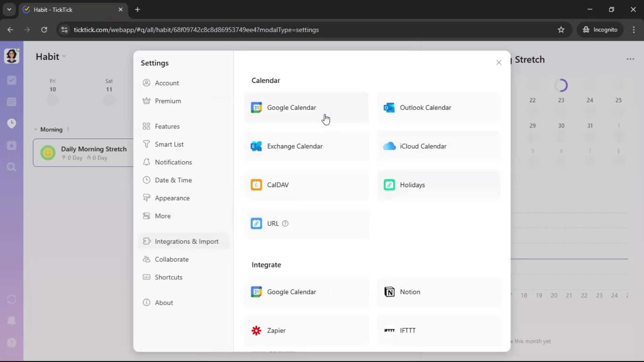Switch to Notifications settings
644x362 pixels.
173,162
